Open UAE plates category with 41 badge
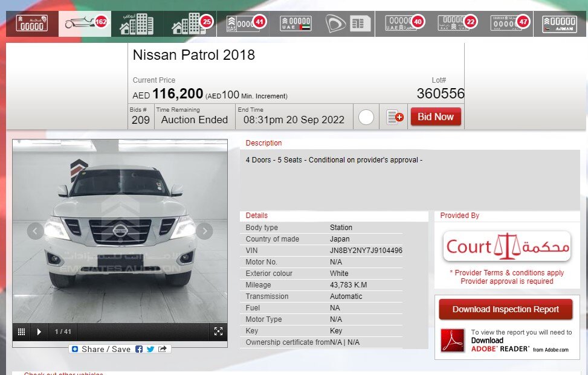 click(x=243, y=24)
